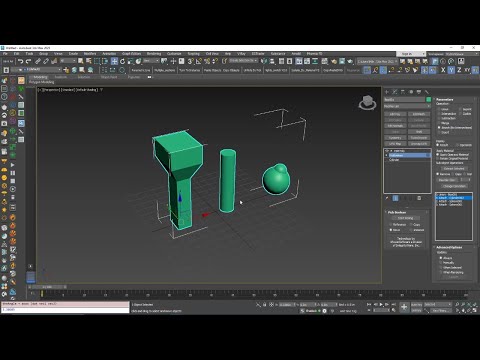The width and height of the screenshot is (480, 360).
Task: Open the selection filter dropdown
Action: pos(68,61)
